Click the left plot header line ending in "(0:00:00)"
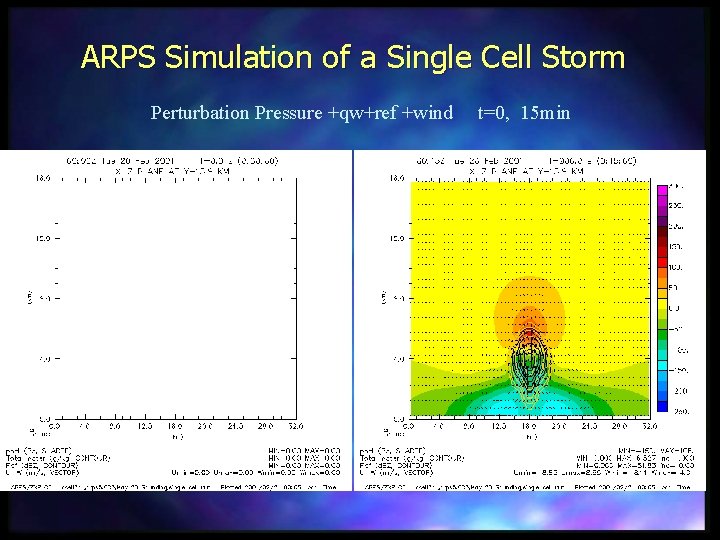The height and width of the screenshot is (540, 720). click(172, 161)
